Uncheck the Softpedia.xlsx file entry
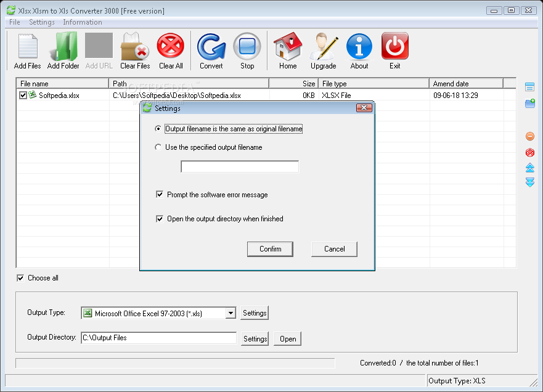Image resolution: width=543 pixels, height=392 pixels. 23,95
